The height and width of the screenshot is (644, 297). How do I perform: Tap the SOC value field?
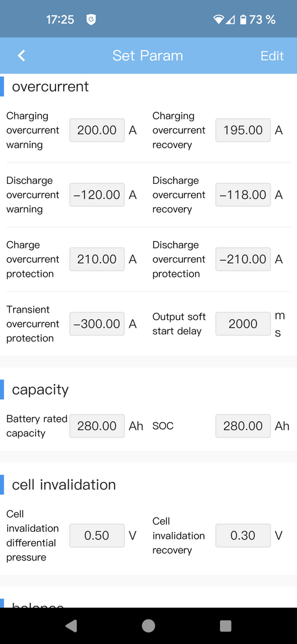coord(243,426)
